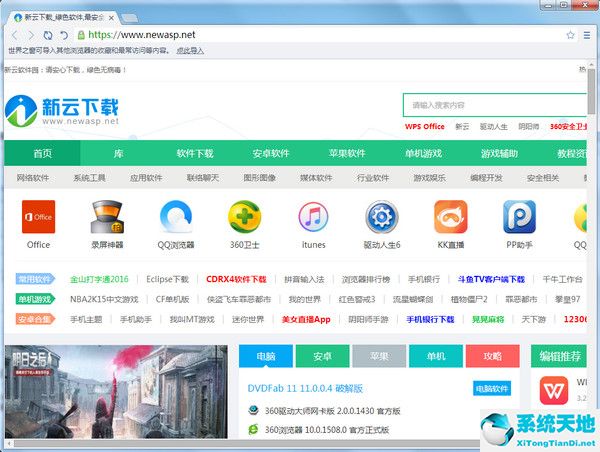600x452 pixels.
Task: Click icon beside 360驱动大师网卡版 entry
Action: tap(253, 411)
